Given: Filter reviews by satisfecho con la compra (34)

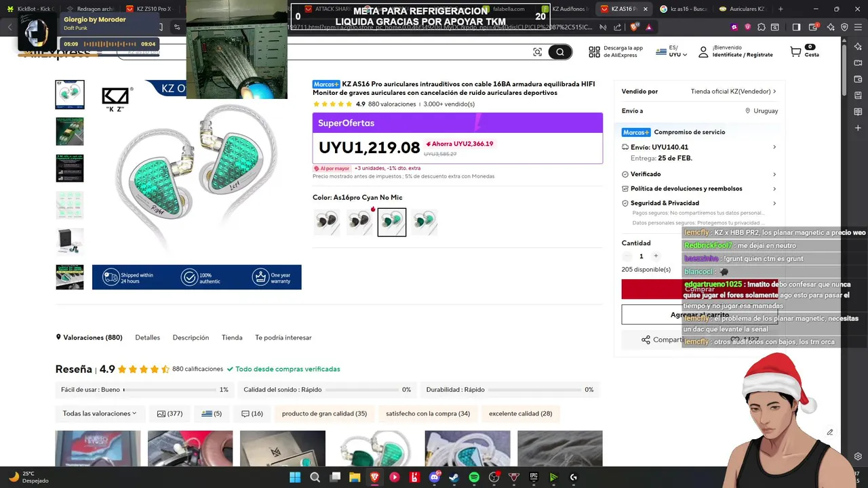Looking at the screenshot, I should [x=428, y=413].
